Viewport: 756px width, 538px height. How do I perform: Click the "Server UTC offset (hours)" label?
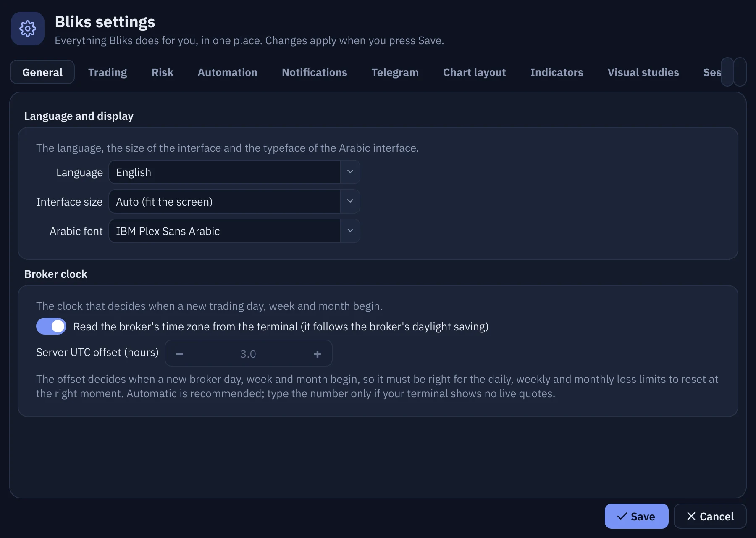click(97, 352)
